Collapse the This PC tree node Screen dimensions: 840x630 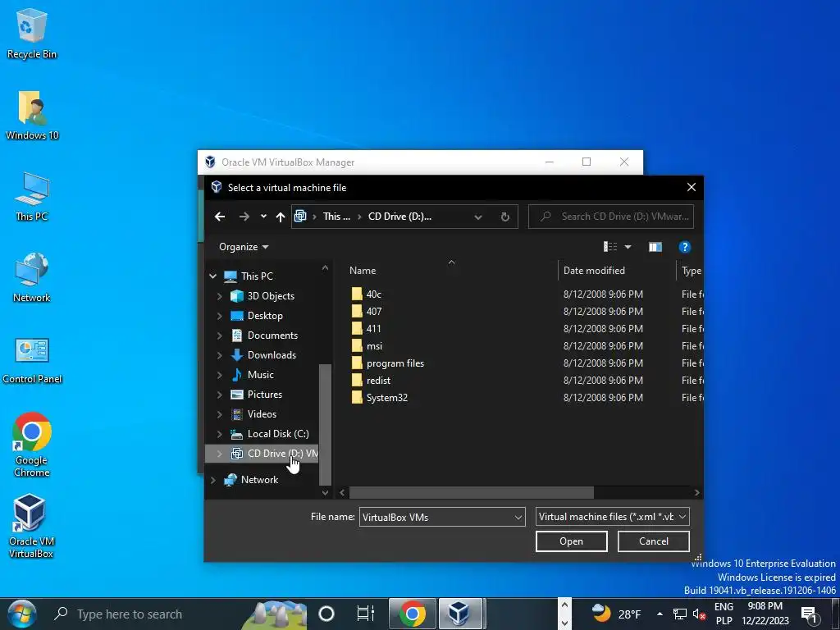click(x=212, y=276)
